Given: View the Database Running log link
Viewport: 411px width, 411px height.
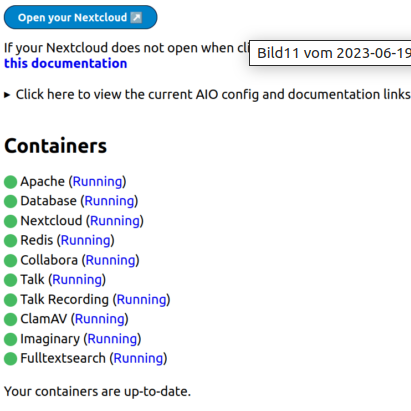Looking at the screenshot, I should (109, 201).
